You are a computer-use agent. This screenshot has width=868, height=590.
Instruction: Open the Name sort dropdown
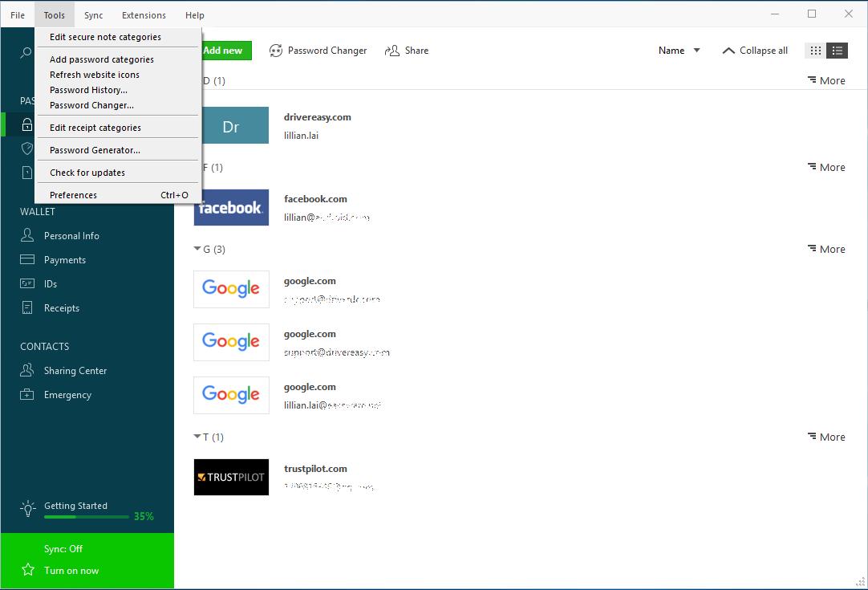[679, 51]
